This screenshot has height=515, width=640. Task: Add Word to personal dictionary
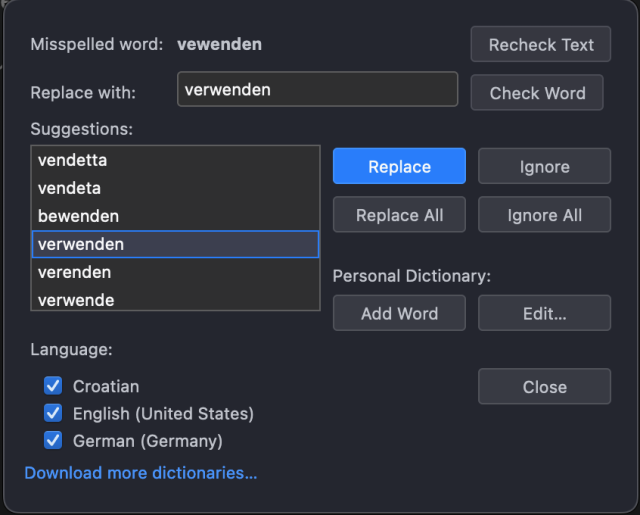click(399, 313)
